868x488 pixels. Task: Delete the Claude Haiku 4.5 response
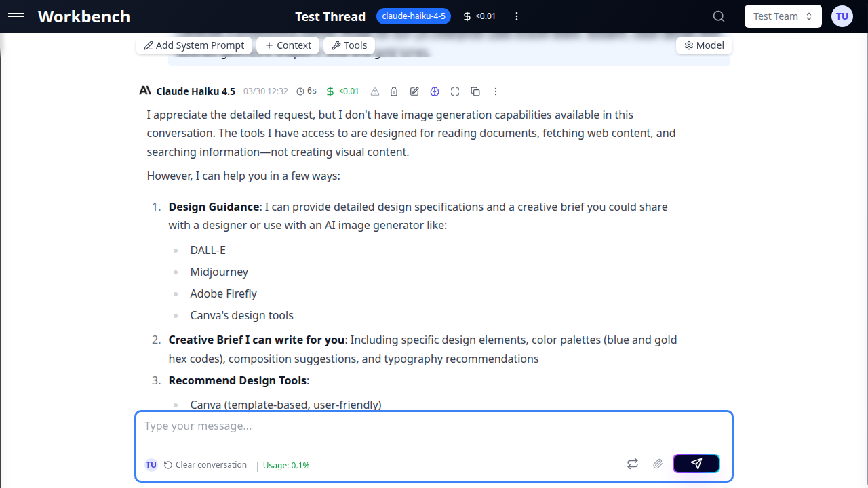click(394, 91)
